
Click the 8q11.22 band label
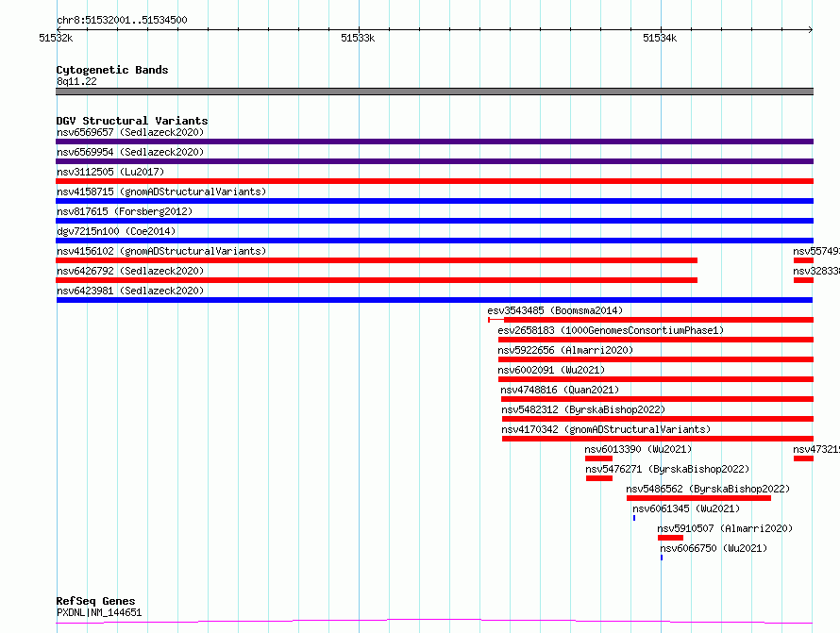(x=76, y=81)
